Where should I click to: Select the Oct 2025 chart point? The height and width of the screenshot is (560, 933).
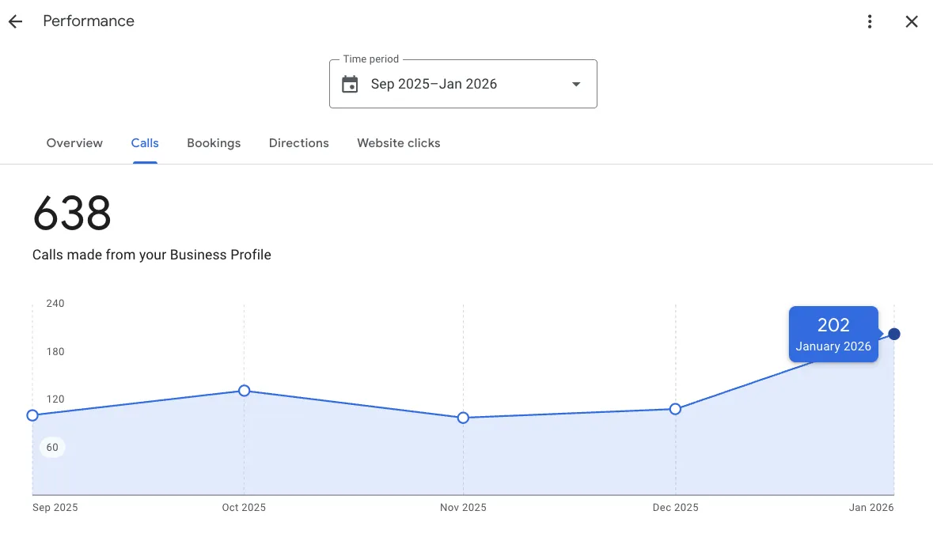click(244, 391)
